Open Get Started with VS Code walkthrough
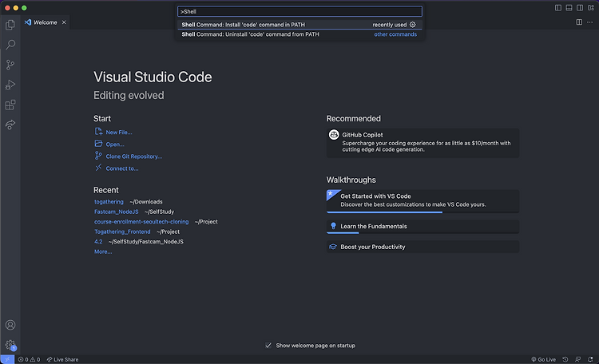This screenshot has width=599, height=364. (422, 201)
